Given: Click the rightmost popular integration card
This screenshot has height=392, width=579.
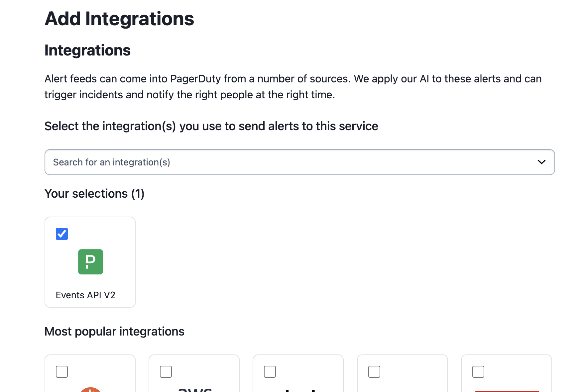Looking at the screenshot, I should (x=506, y=379).
